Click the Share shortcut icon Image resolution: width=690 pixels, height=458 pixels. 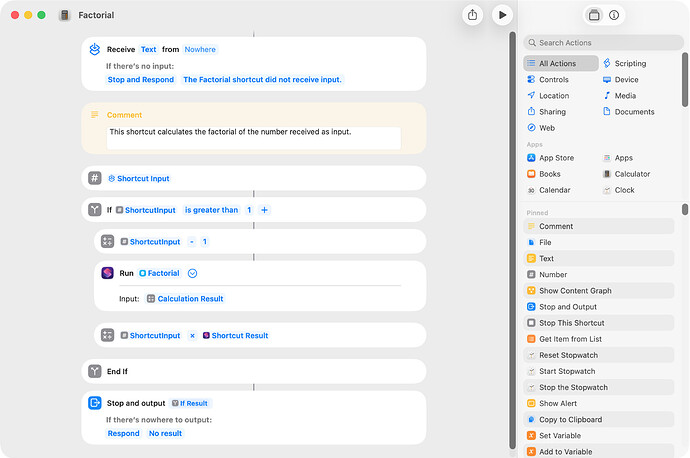pos(473,15)
